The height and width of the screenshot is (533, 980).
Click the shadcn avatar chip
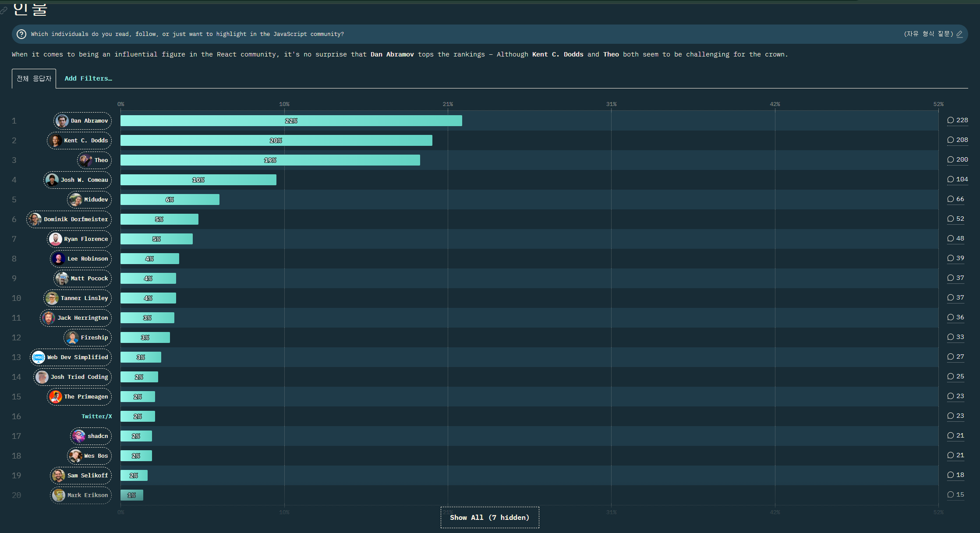point(91,436)
